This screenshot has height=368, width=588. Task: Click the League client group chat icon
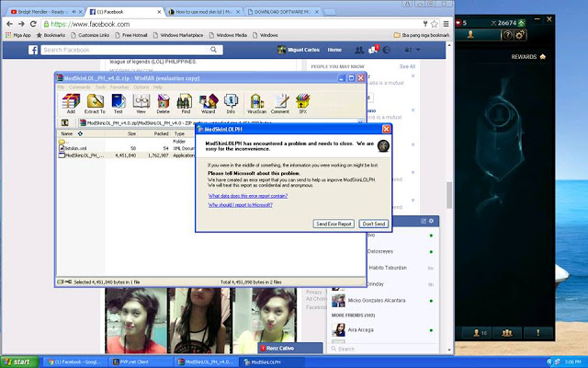pyautogui.click(x=507, y=332)
